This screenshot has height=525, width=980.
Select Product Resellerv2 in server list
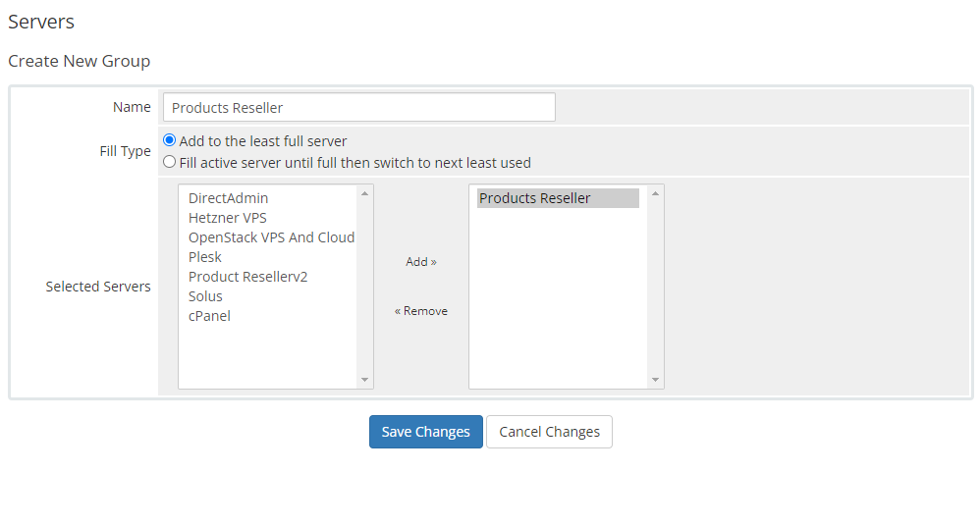(248, 277)
